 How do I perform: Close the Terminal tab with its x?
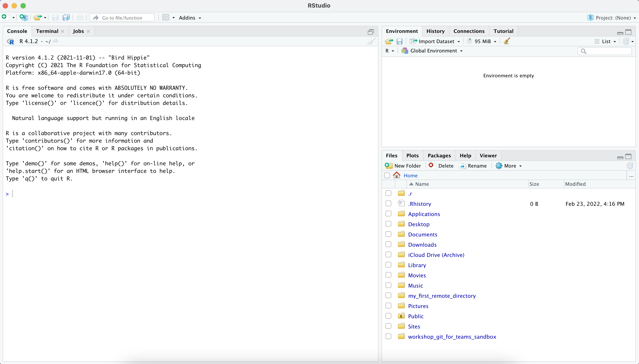(62, 31)
